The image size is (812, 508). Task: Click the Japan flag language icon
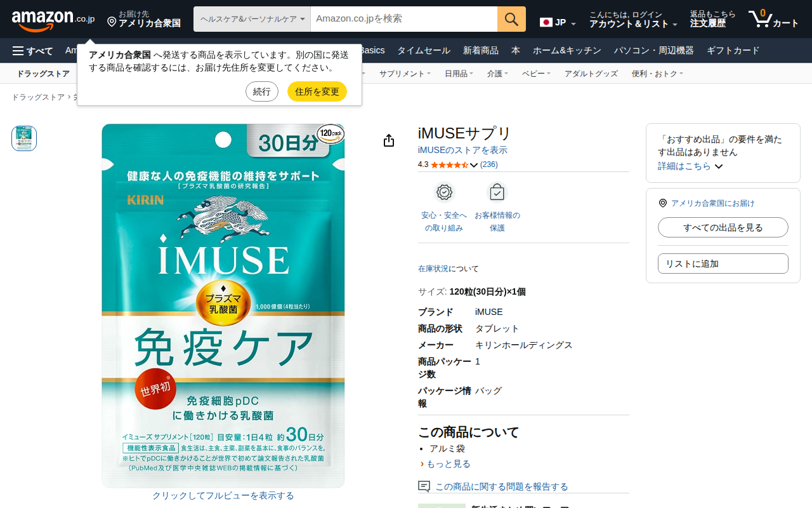point(546,22)
